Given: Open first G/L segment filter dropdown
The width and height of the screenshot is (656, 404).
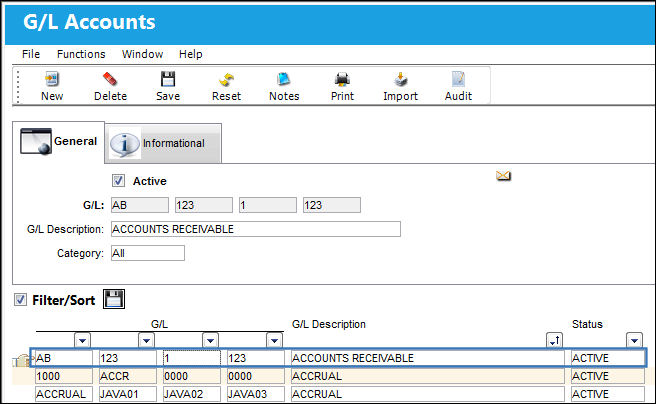Looking at the screenshot, I should (x=82, y=340).
